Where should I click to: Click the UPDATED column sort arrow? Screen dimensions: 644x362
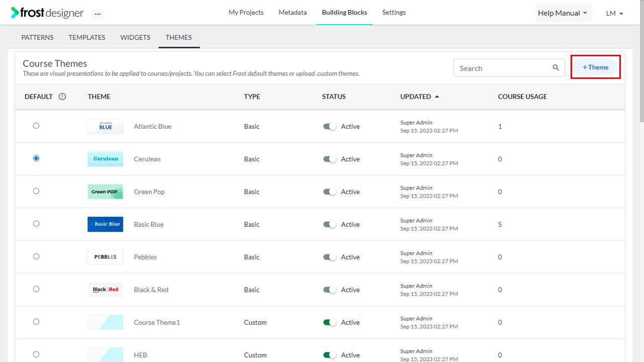pyautogui.click(x=437, y=97)
